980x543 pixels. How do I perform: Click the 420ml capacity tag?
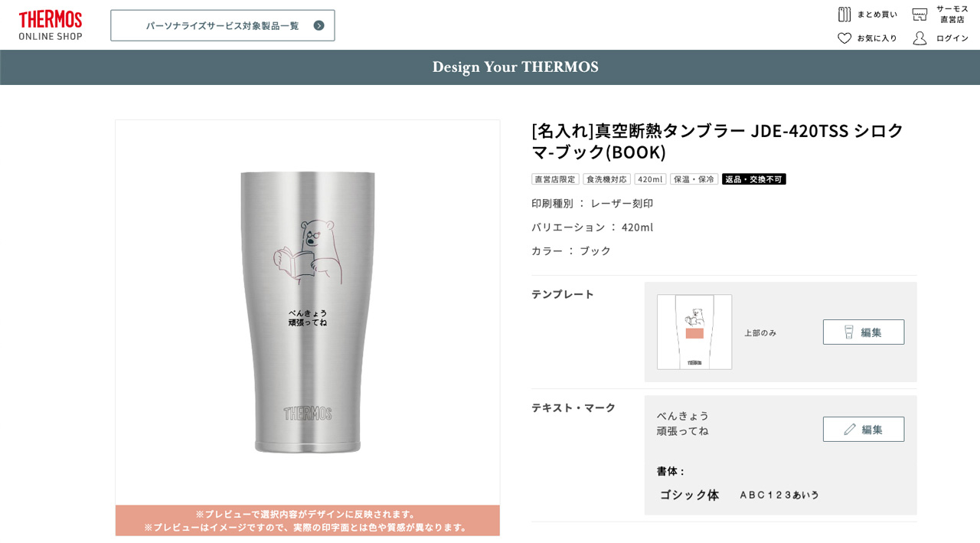click(650, 179)
